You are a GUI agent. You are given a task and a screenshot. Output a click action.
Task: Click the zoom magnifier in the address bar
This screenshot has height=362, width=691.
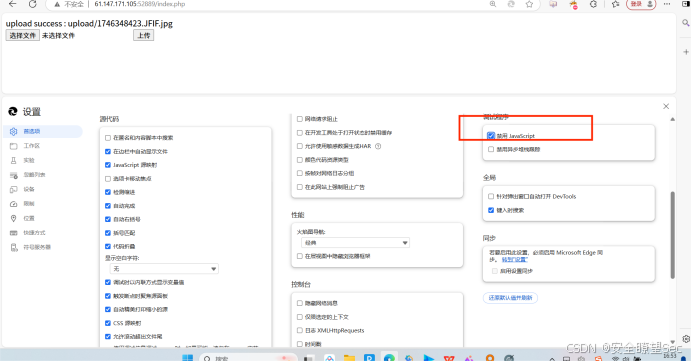point(493,4)
